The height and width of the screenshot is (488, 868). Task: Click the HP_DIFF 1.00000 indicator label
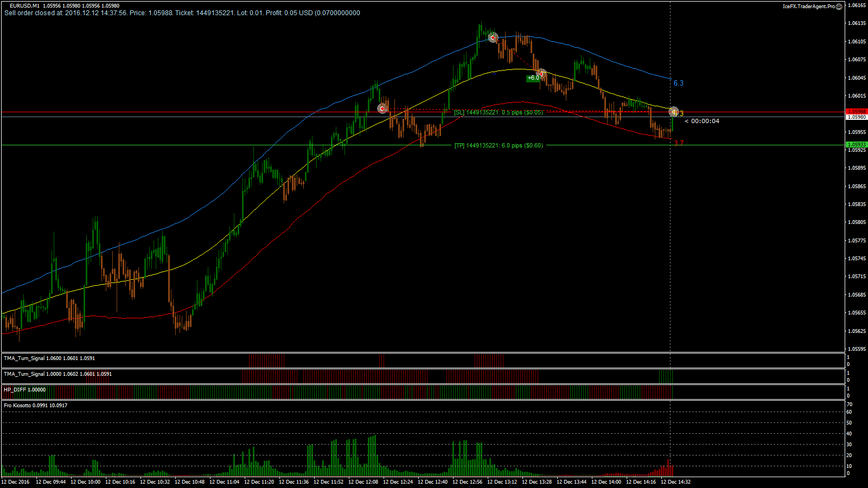pyautogui.click(x=25, y=390)
